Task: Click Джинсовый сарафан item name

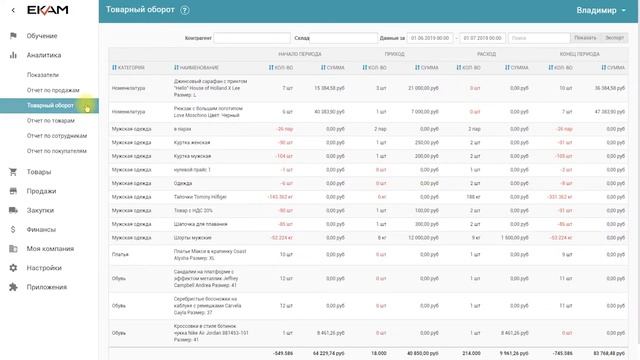Action: pyautogui.click(x=210, y=88)
